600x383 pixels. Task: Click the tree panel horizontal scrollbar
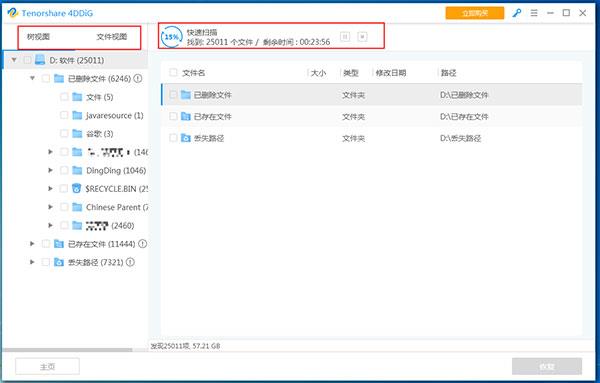click(68, 350)
